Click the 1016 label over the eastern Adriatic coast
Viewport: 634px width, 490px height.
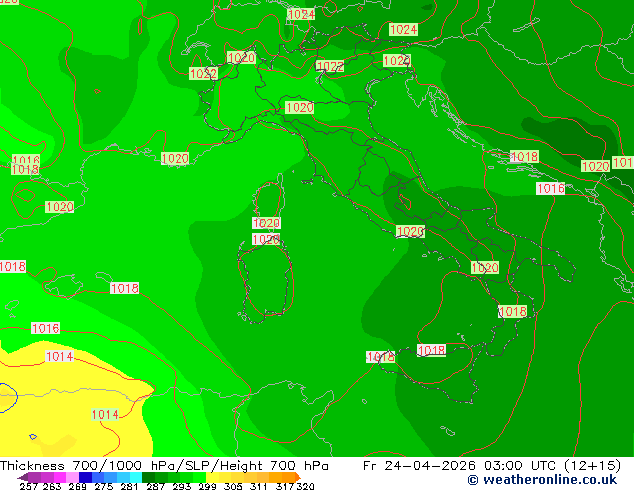click(x=551, y=188)
